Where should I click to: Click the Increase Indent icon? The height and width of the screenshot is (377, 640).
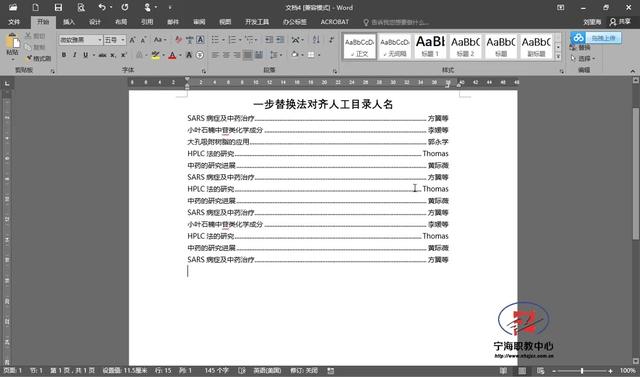click(280, 40)
